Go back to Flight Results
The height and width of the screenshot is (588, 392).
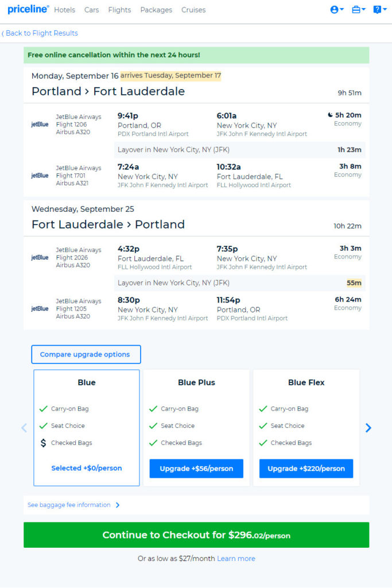point(40,33)
